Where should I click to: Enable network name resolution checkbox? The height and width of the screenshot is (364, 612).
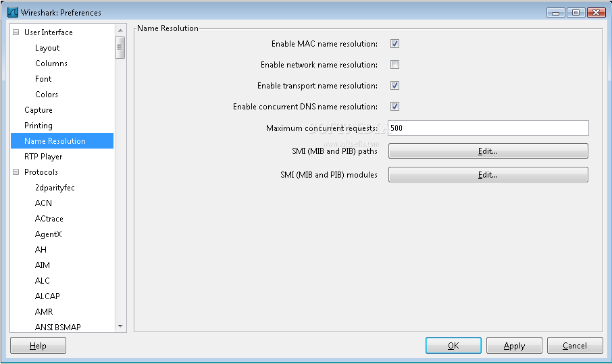[x=394, y=65]
